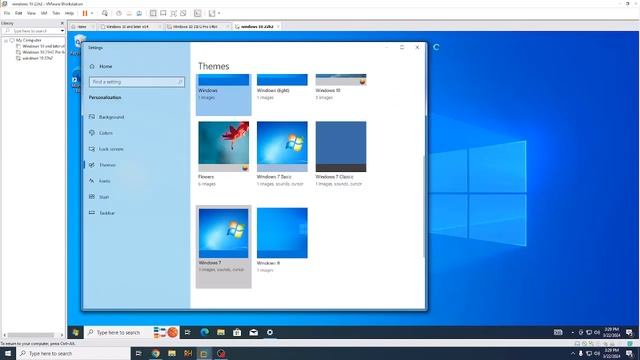Take a snapshot of this virtual machine

(119, 13)
